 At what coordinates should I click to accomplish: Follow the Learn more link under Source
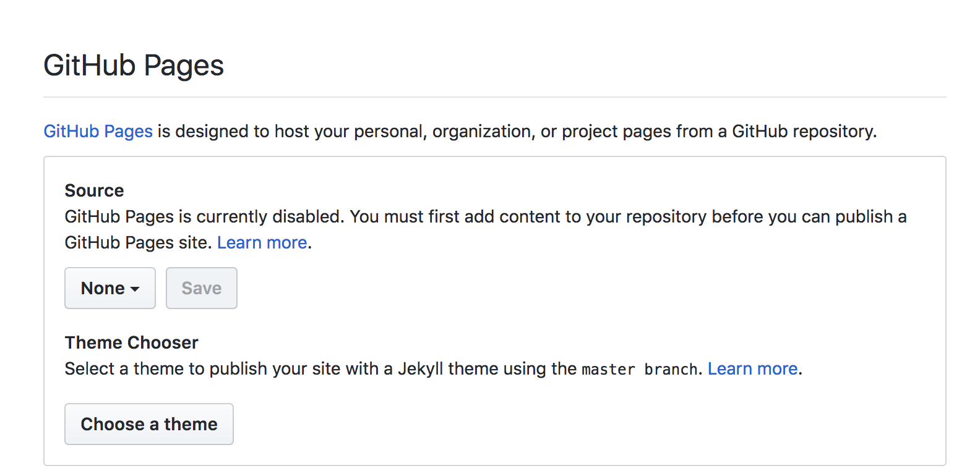[262, 242]
